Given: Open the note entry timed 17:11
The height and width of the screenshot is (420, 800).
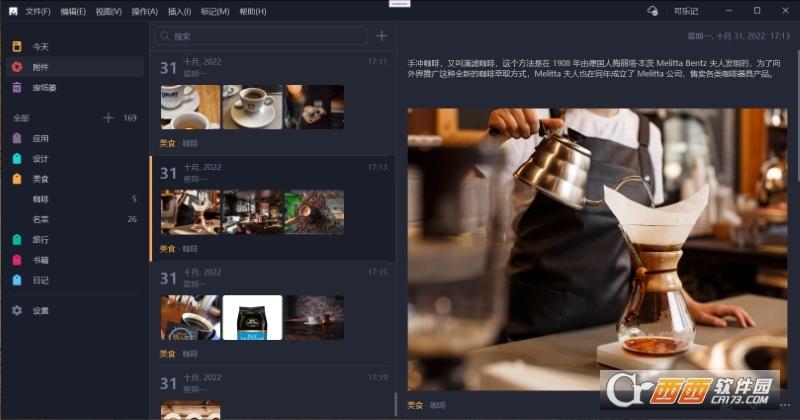Looking at the screenshot, I should point(272,104).
